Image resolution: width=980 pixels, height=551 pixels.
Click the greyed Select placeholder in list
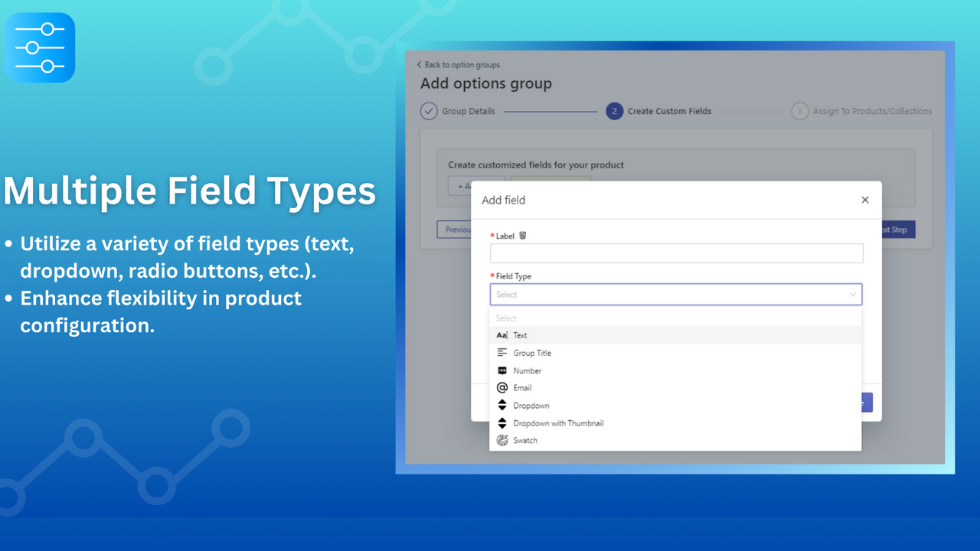(506, 318)
